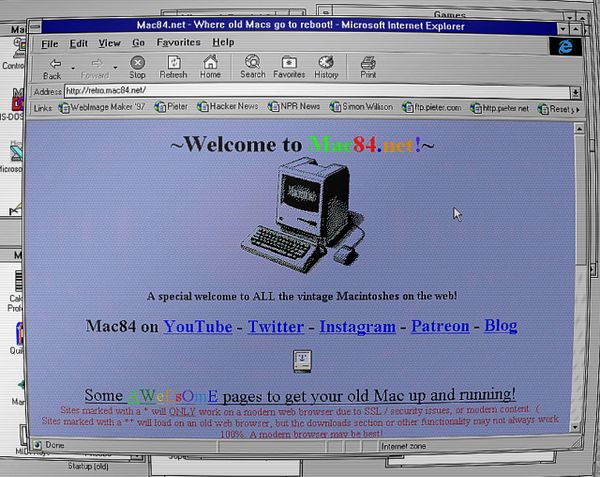
Task: Click the Links label on links bar
Action: point(42,108)
